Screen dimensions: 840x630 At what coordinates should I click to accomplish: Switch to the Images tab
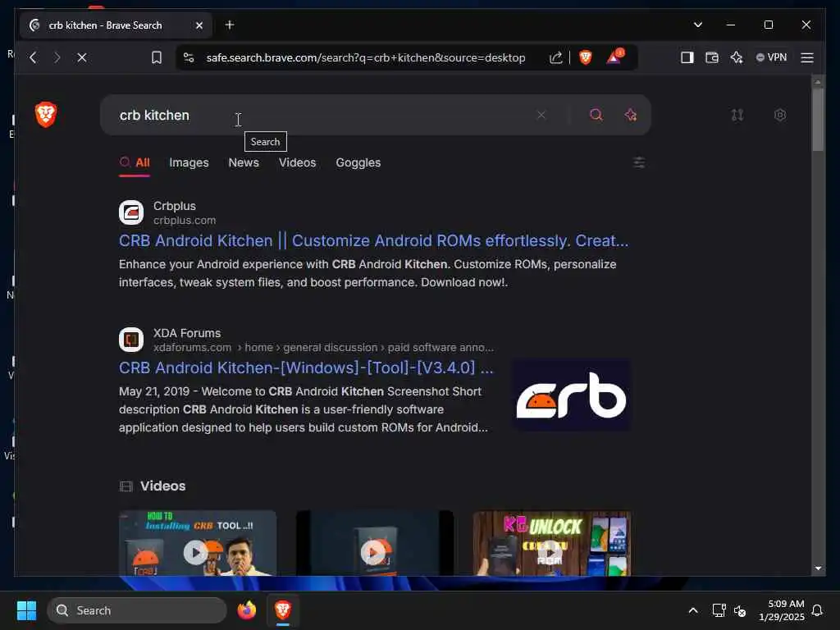[x=189, y=162]
